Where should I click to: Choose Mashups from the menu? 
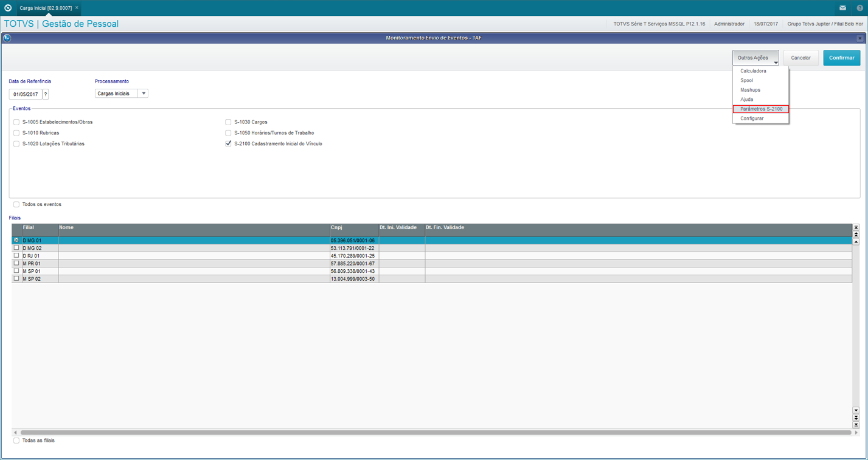click(x=760, y=90)
